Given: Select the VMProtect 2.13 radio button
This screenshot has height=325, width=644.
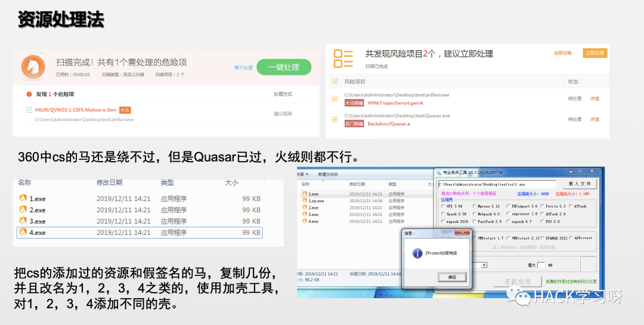Looking at the screenshot, I should point(508,237).
